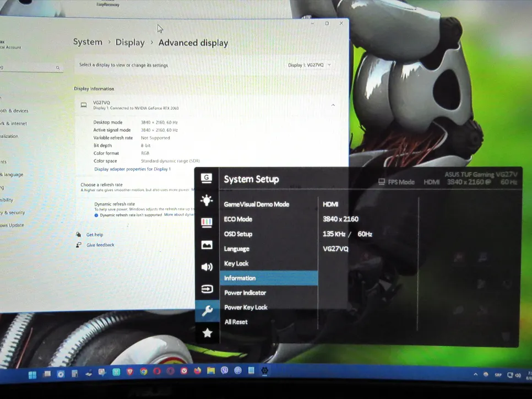Click the 'FPS Mode' label in OSD header
This screenshot has height=399, width=532.
point(401,182)
